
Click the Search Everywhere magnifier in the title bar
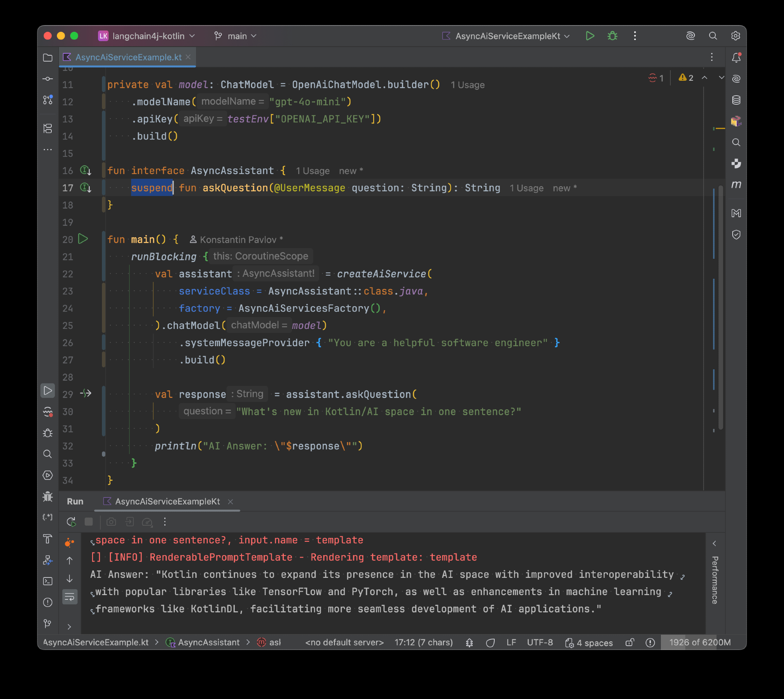[713, 36]
